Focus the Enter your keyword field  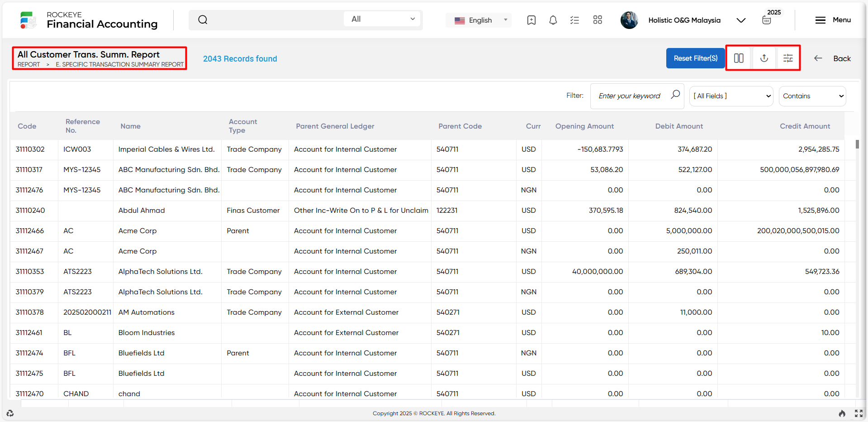[629, 96]
